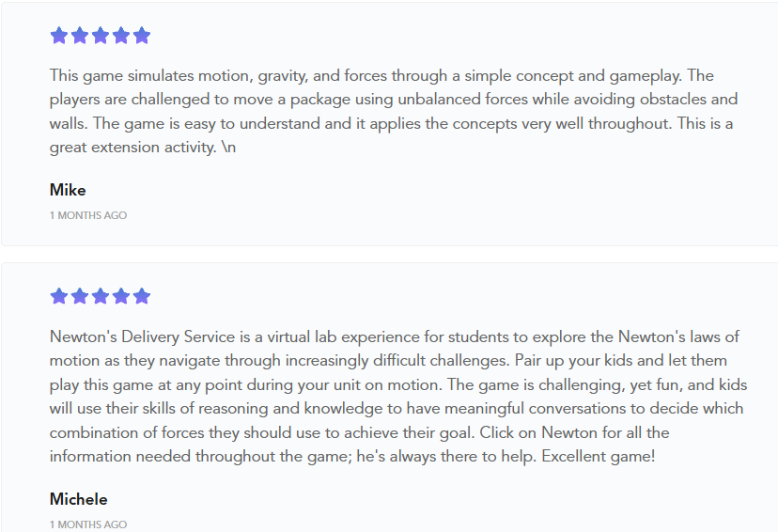Click the fifth star in Michele's review
The height and width of the screenshot is (532, 778).
tap(142, 296)
